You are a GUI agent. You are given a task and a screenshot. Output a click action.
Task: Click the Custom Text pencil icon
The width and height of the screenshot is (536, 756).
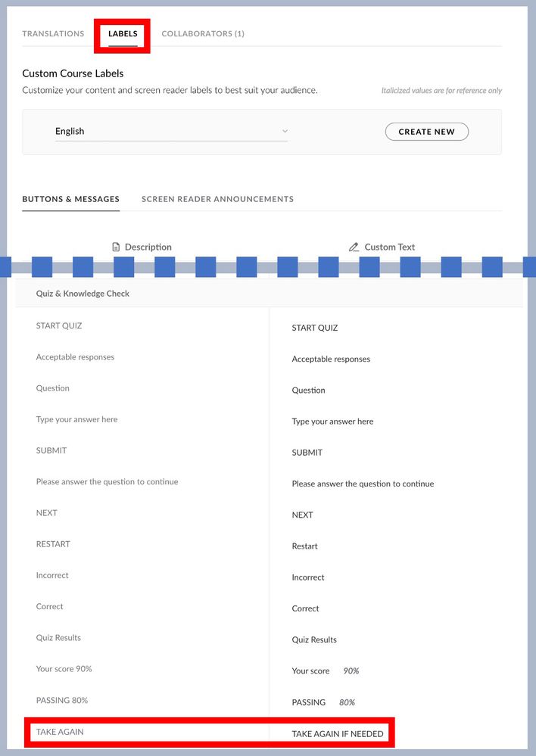(x=354, y=247)
